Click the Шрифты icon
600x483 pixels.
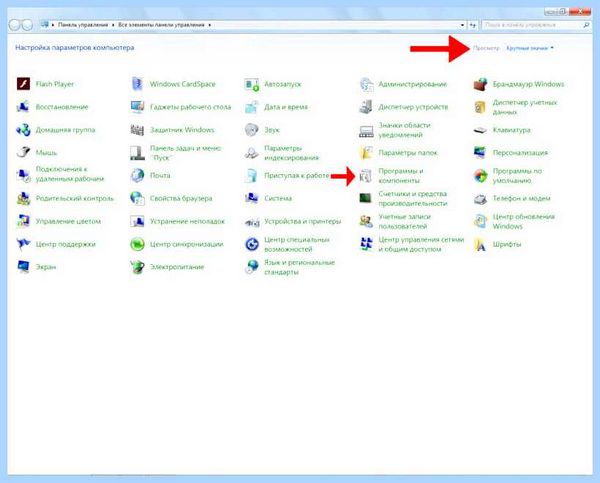point(480,244)
